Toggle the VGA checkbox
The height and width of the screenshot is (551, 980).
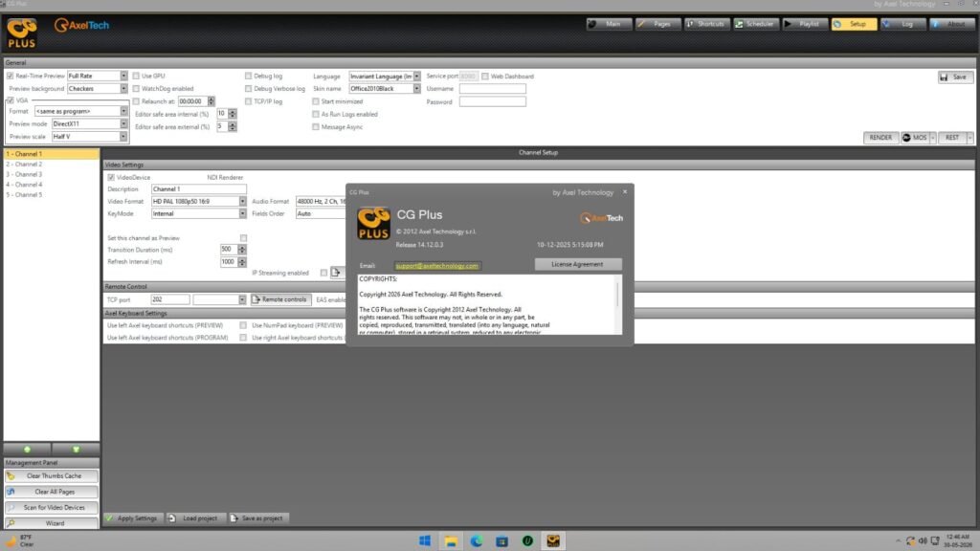(x=10, y=99)
